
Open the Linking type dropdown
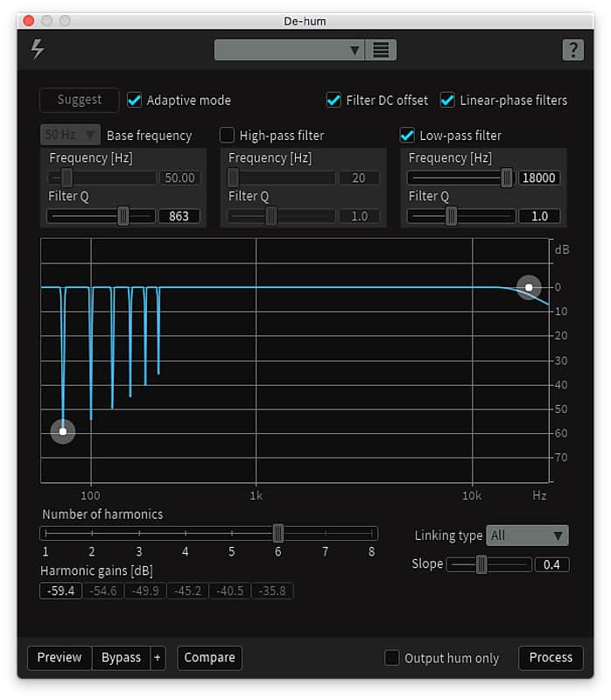tap(527, 535)
